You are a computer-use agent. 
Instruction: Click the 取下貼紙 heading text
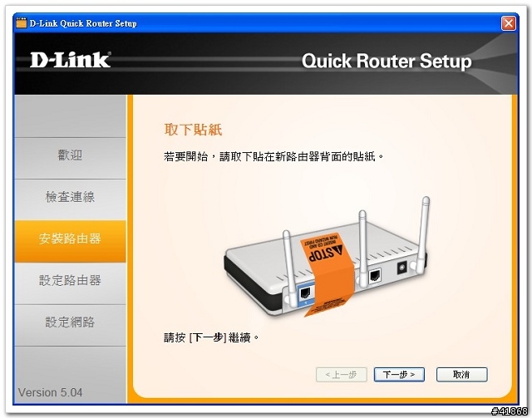(193, 130)
